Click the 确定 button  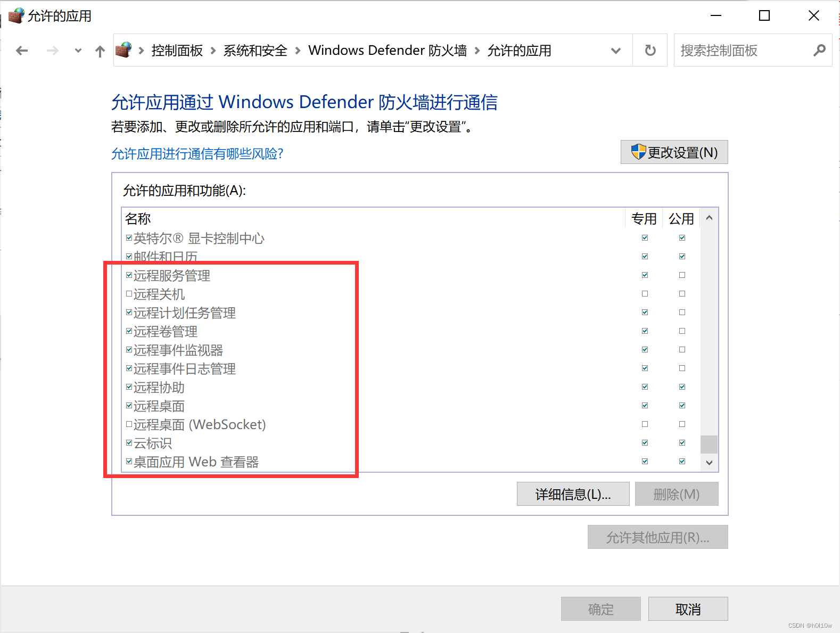click(600, 609)
